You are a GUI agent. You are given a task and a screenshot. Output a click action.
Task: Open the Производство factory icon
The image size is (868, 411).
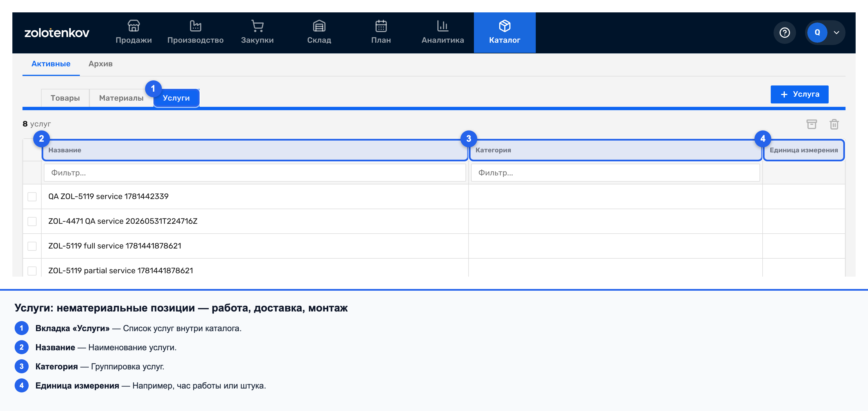[x=195, y=26]
